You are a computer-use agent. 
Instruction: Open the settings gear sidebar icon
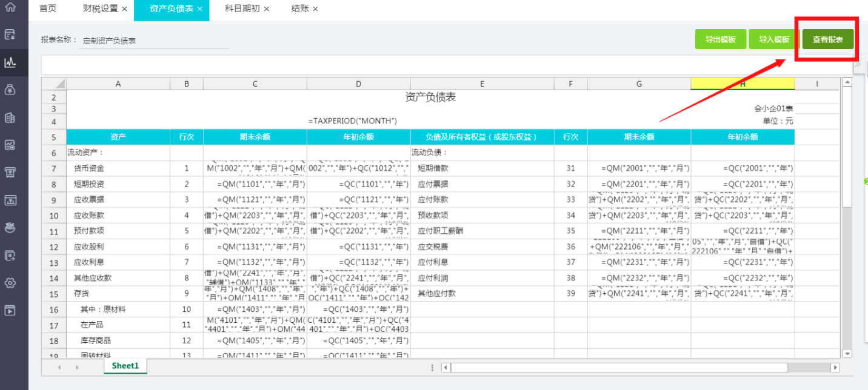[10, 283]
